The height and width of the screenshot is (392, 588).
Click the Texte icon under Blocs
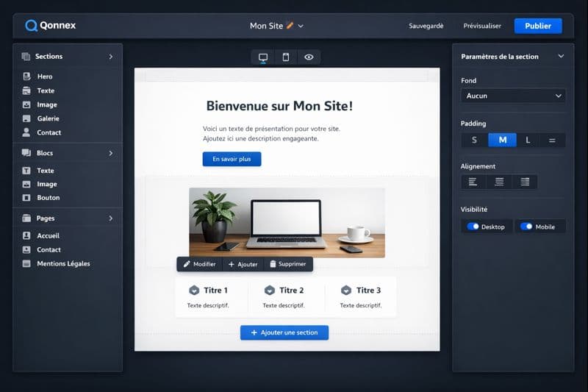26,171
